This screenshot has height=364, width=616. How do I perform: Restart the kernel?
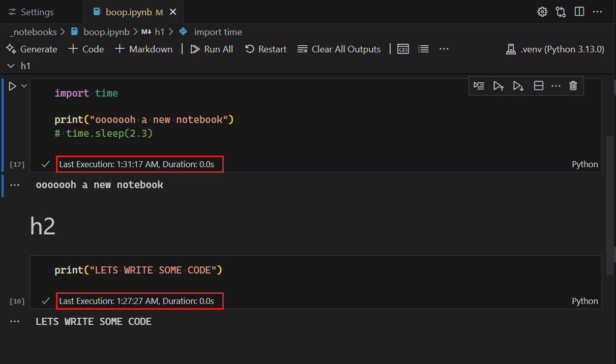coord(266,49)
